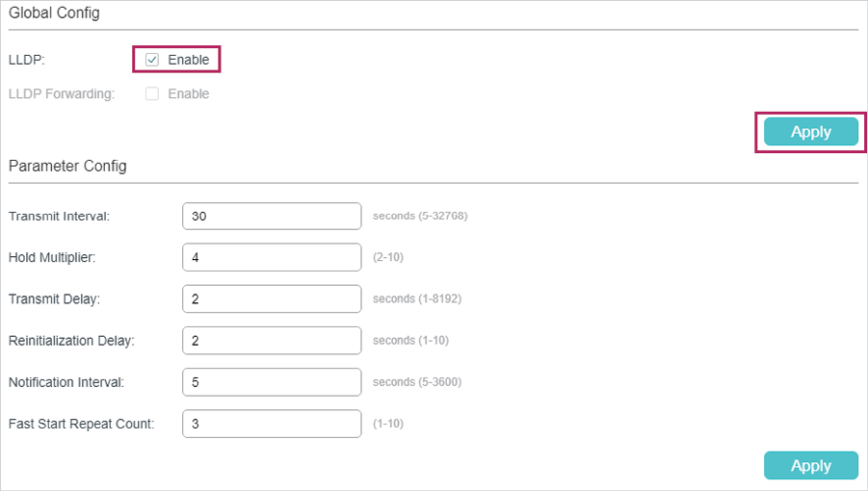Click the Transmit Interval input field

point(271,216)
